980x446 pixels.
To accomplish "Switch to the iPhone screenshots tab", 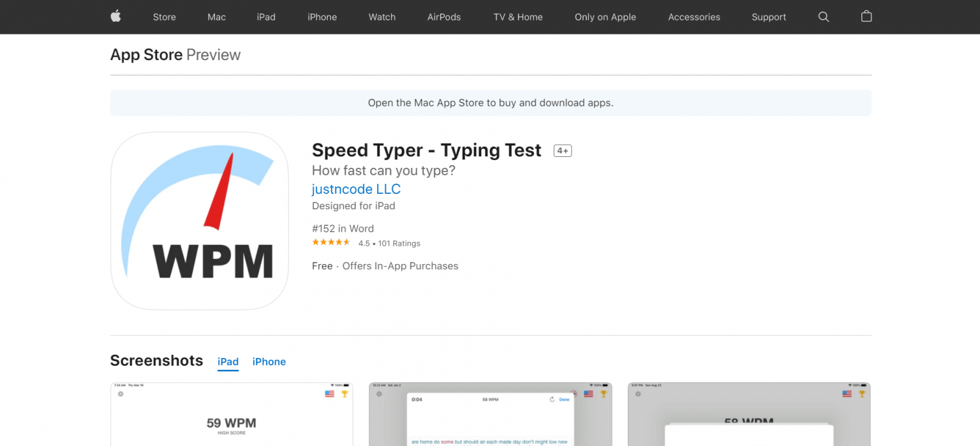I will click(x=269, y=362).
